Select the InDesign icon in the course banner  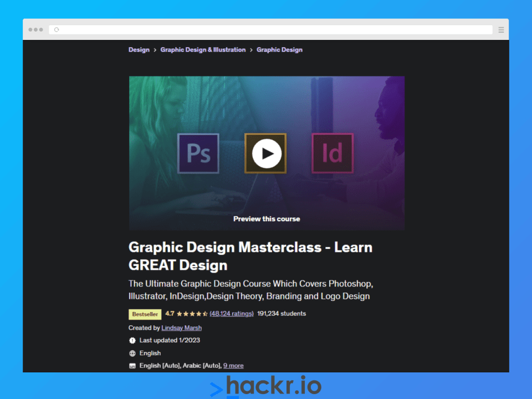pos(332,153)
